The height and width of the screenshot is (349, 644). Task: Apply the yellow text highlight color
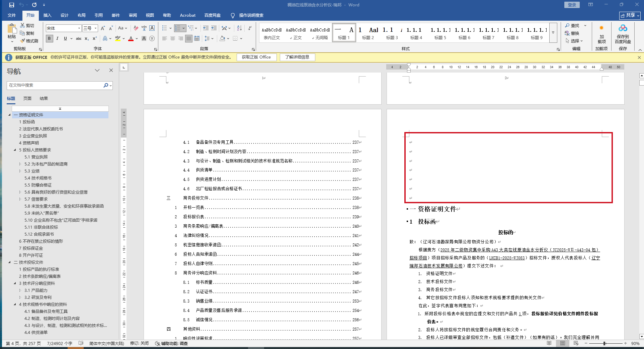(118, 39)
